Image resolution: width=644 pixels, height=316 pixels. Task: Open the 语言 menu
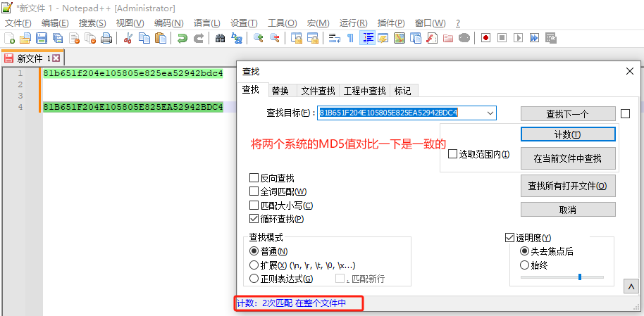pos(207,23)
